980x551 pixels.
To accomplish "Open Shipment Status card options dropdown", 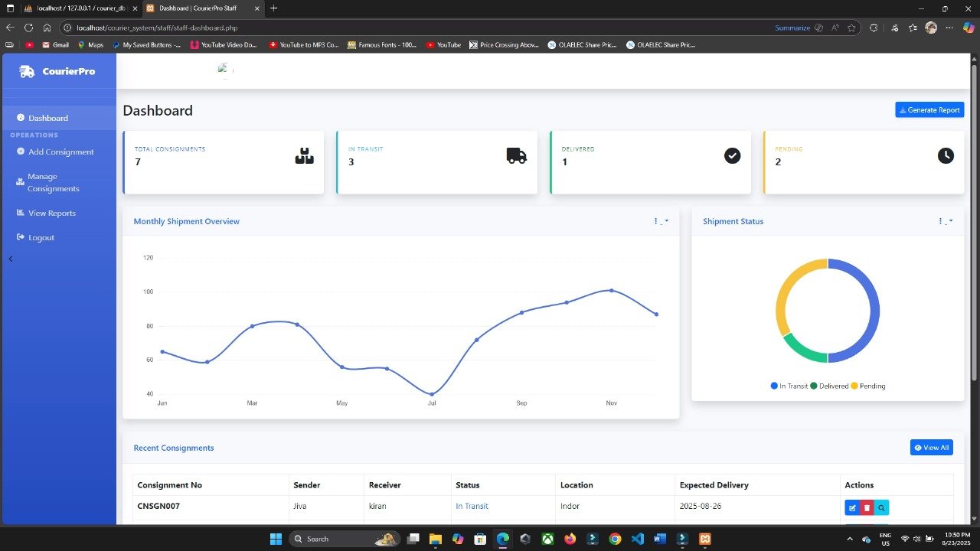I will 946,221.
